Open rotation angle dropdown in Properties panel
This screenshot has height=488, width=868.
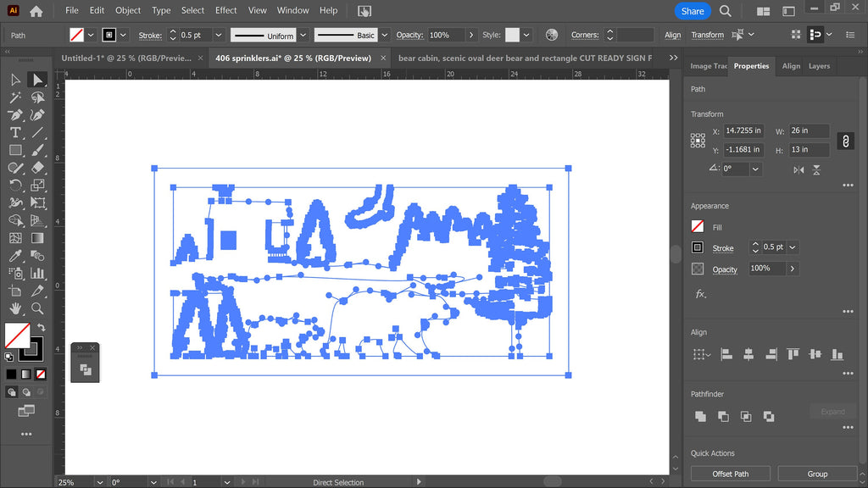coord(755,169)
